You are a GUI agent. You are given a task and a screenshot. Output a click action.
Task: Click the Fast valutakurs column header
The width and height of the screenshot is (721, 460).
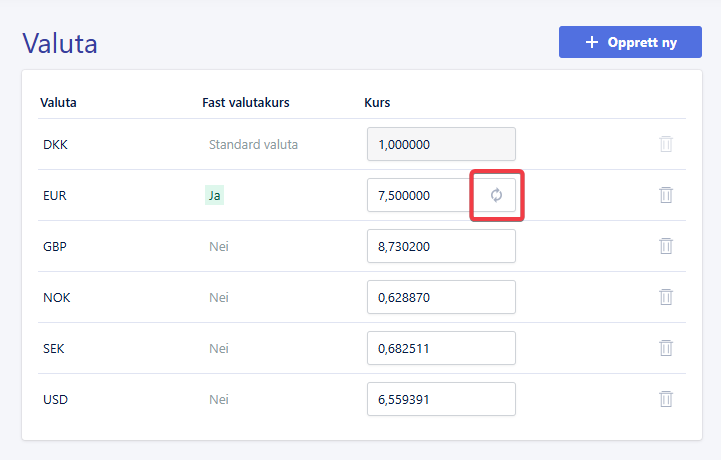tap(246, 103)
